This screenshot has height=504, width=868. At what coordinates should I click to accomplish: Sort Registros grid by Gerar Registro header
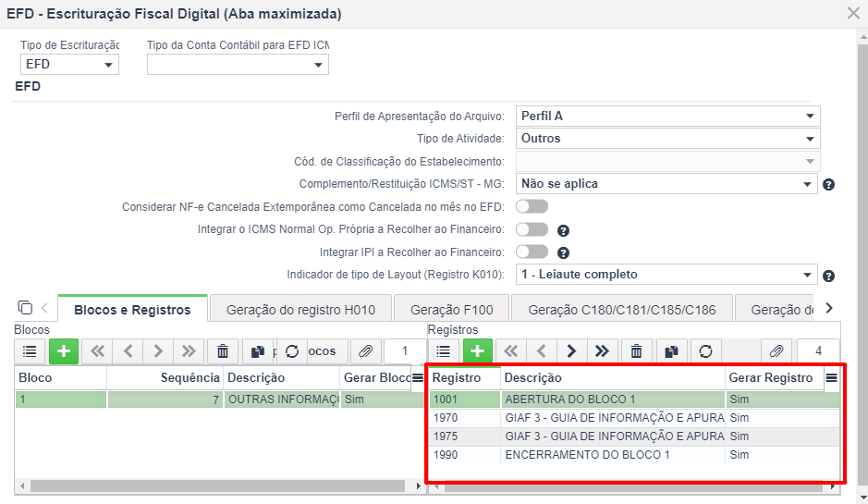[775, 378]
